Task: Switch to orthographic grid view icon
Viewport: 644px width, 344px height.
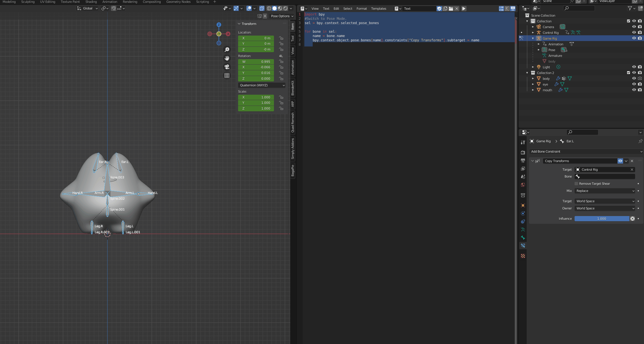Action: pos(227,75)
